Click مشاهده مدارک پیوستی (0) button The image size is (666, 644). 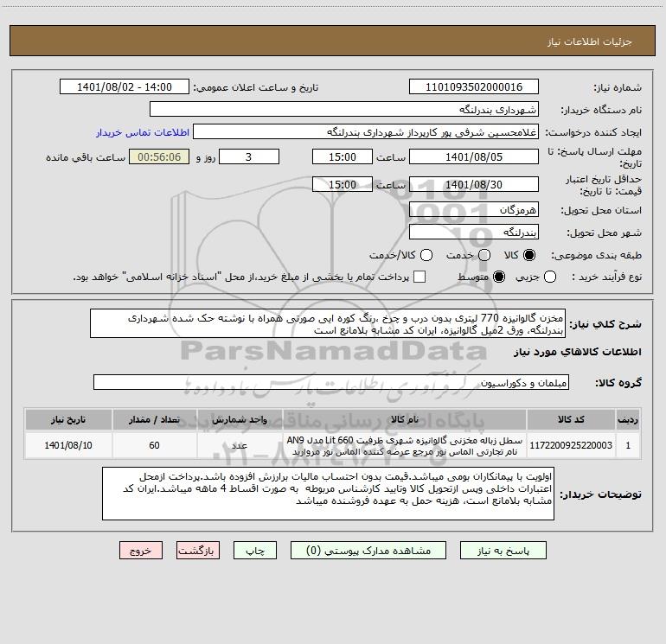(368, 551)
